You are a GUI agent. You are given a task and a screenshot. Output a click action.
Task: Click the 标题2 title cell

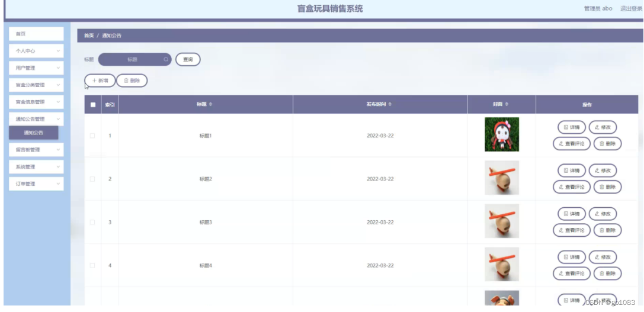[x=206, y=179]
